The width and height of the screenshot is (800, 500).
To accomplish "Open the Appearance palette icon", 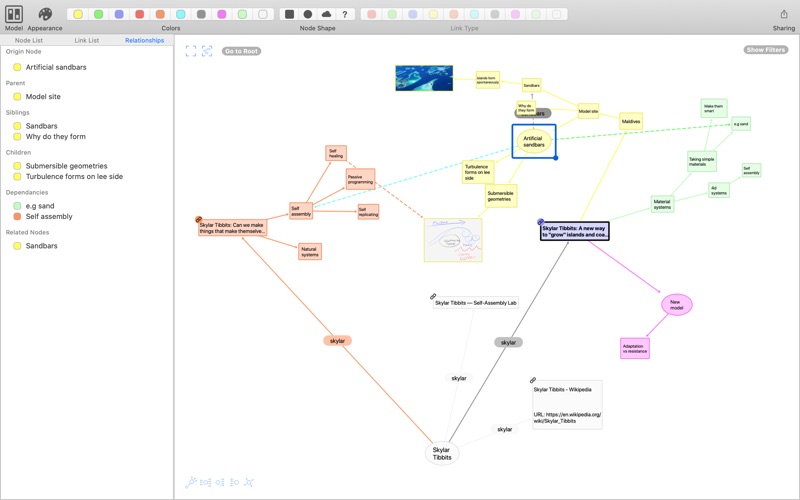I will point(45,14).
